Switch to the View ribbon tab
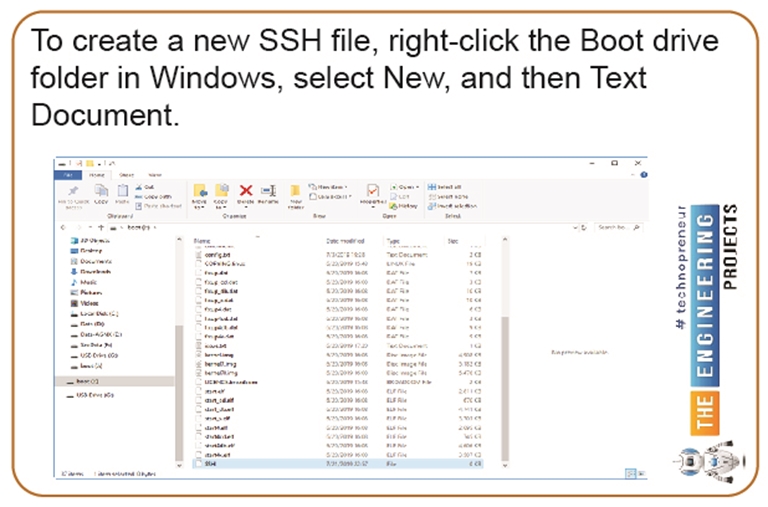This screenshot has width=768, height=507. click(155, 174)
